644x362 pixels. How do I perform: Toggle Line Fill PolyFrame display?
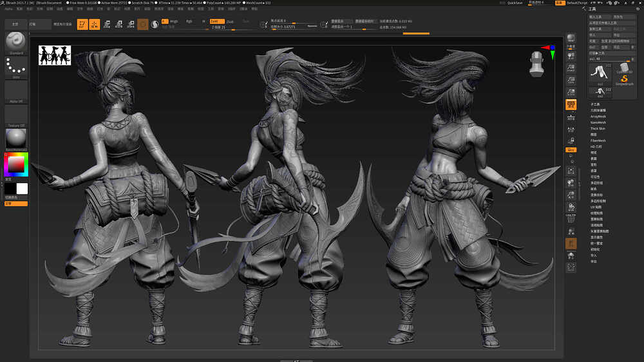[x=571, y=218]
